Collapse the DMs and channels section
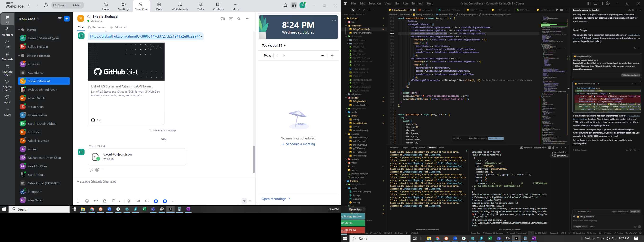Screen dimensions: 644x242 click(19, 56)
